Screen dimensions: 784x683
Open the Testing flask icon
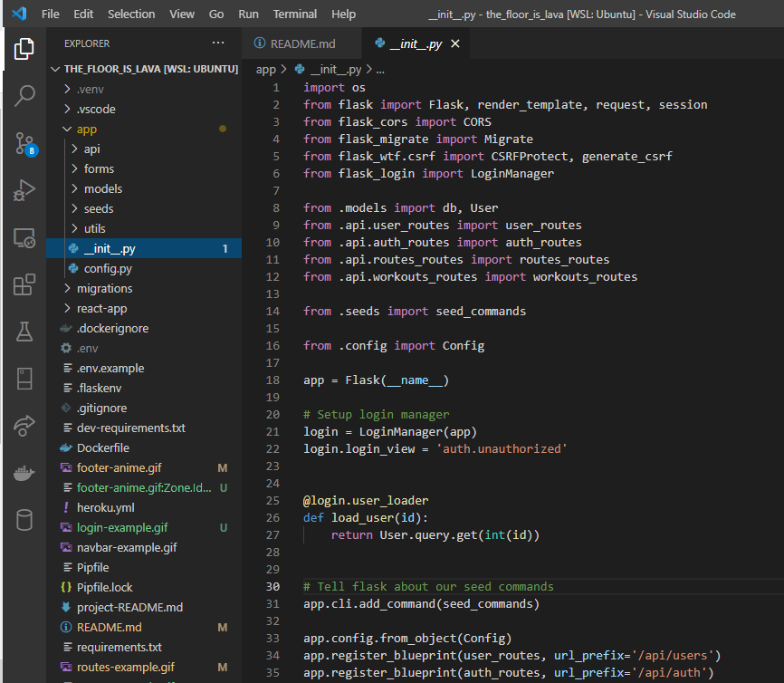pyautogui.click(x=24, y=332)
